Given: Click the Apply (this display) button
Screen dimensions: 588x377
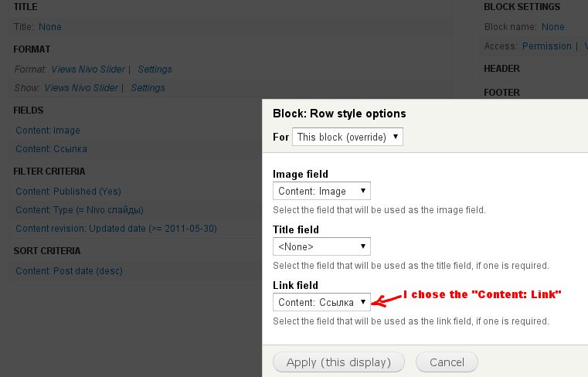Looking at the screenshot, I should coord(338,362).
